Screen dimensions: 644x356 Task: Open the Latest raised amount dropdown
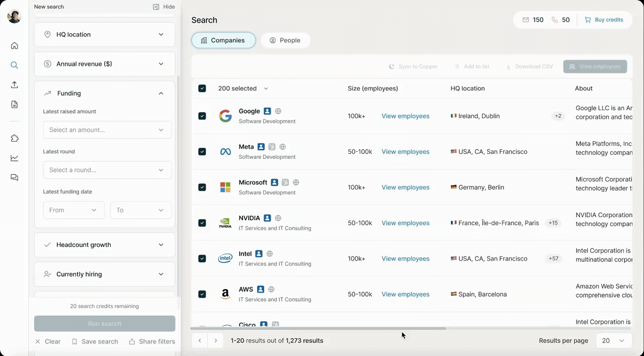[107, 130]
